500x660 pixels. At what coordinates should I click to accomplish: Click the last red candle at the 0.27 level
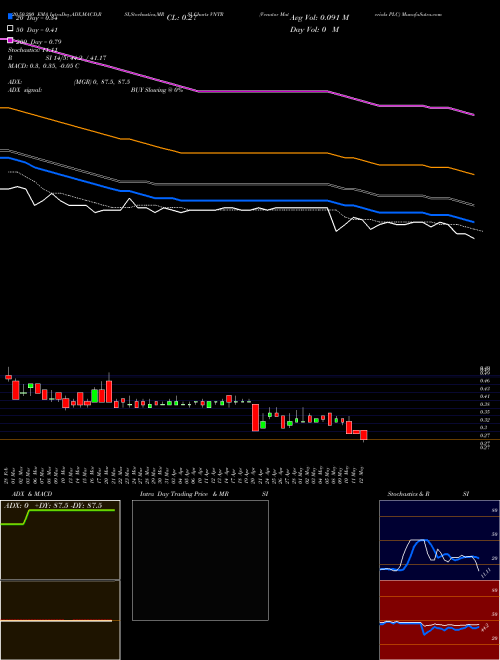(x=364, y=435)
